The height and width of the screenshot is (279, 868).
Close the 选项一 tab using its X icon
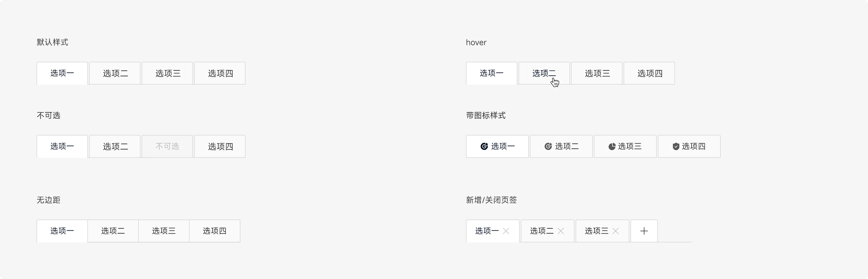click(x=506, y=231)
